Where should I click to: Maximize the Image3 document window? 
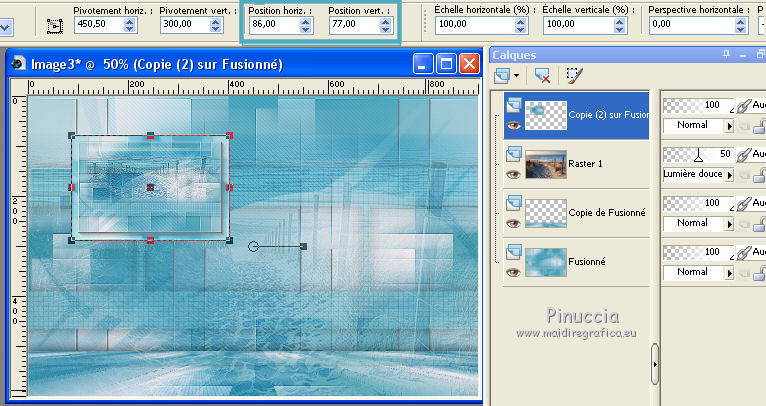point(446,64)
